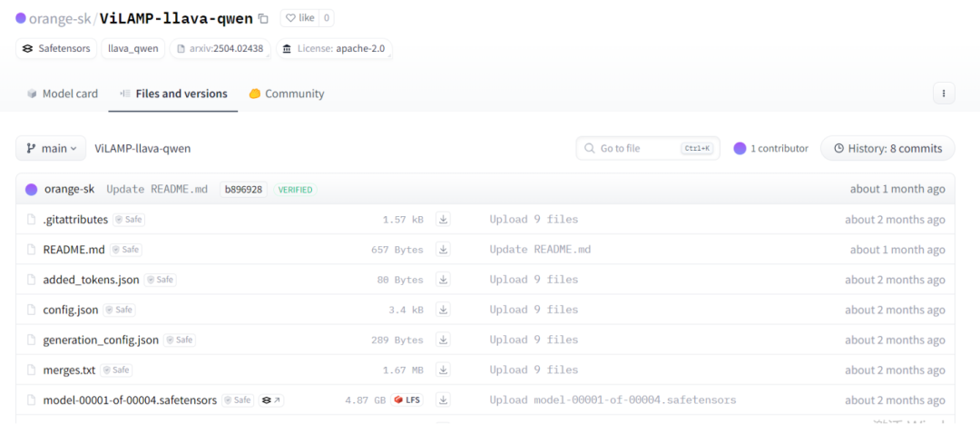Image resolution: width=980 pixels, height=424 pixels.
Task: Click Safe badge next to merges.txt
Action: coord(116,370)
